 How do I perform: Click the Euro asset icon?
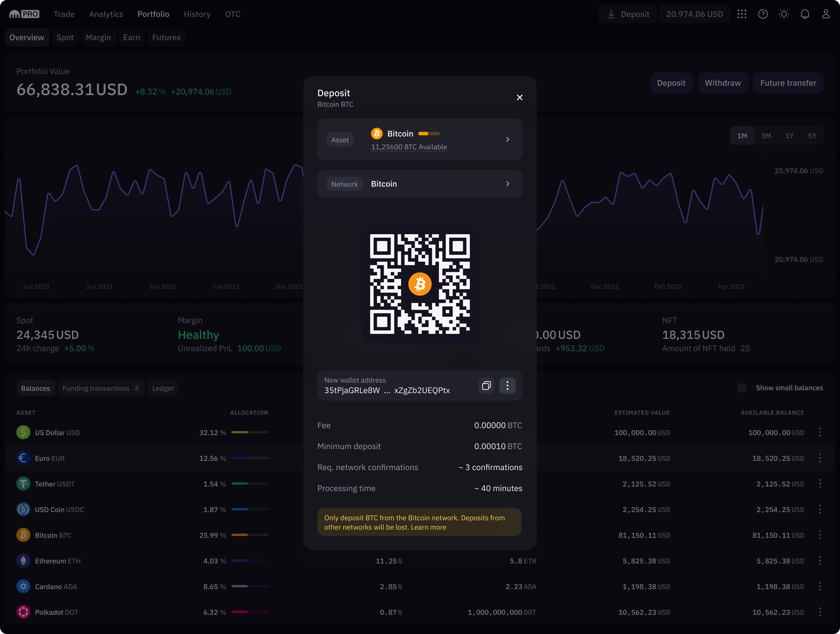(23, 458)
